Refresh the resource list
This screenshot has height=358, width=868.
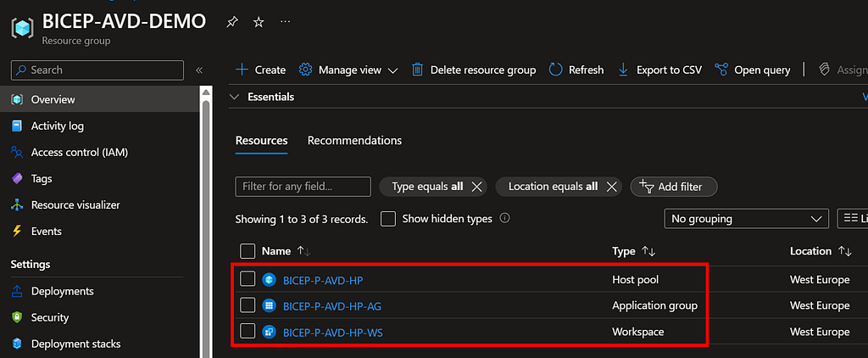pyautogui.click(x=576, y=70)
